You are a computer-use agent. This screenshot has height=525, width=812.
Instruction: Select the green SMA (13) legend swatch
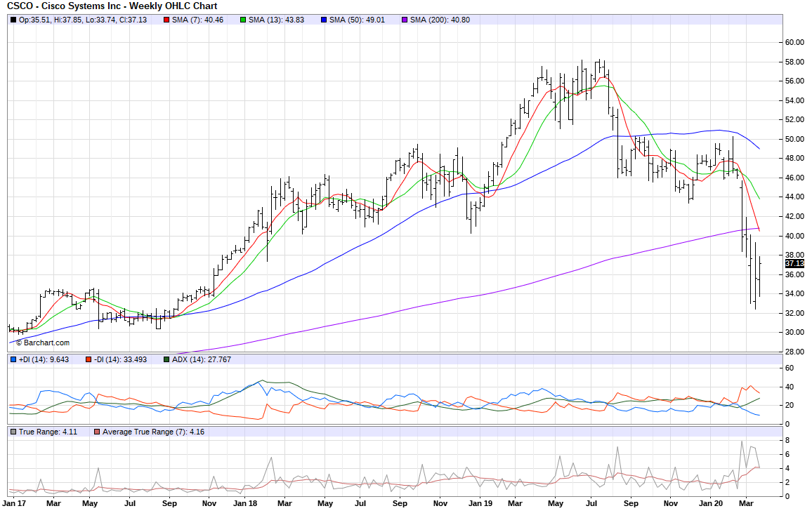[x=244, y=20]
